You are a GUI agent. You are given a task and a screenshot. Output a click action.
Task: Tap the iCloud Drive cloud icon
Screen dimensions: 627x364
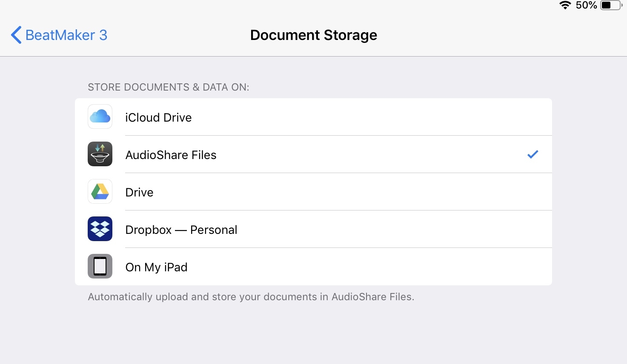(x=100, y=117)
